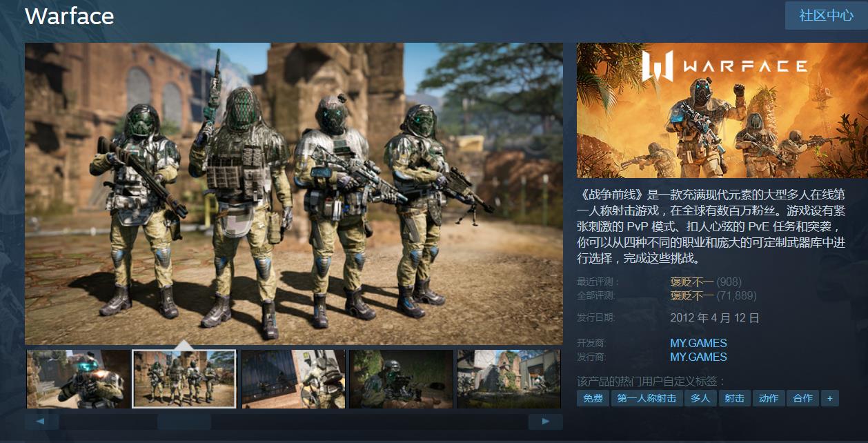Open the 社区中心 community hub button

826,16
